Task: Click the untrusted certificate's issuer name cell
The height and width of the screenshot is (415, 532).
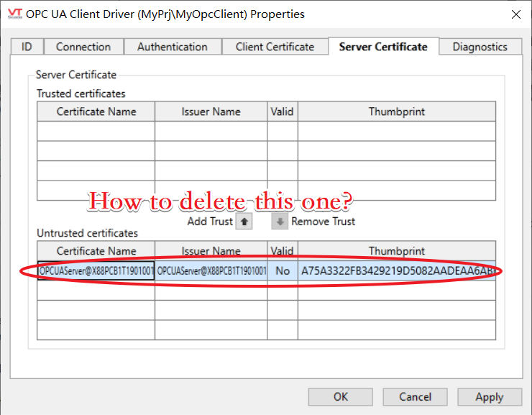Action: [x=211, y=271]
